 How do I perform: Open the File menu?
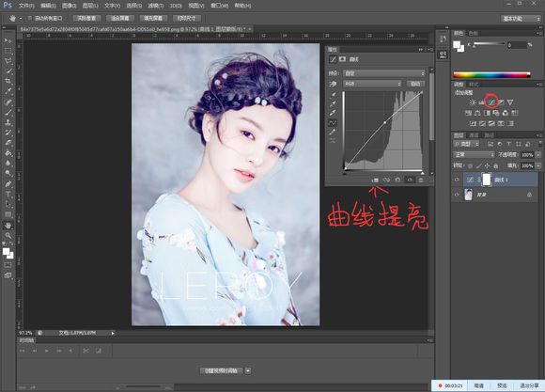[26, 6]
